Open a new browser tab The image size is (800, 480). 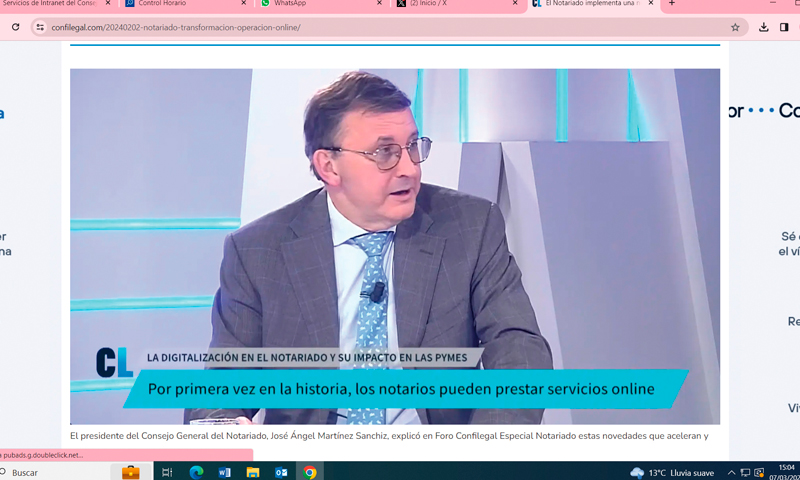pyautogui.click(x=672, y=4)
